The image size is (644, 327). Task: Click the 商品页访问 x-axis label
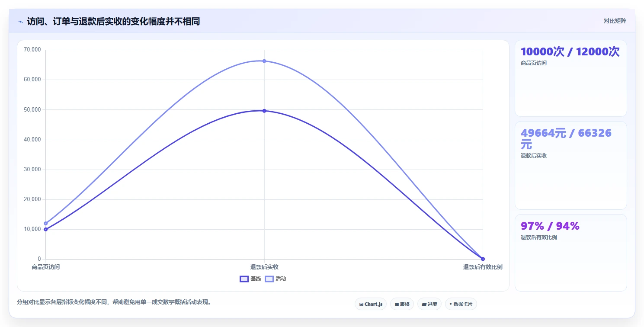(x=46, y=267)
